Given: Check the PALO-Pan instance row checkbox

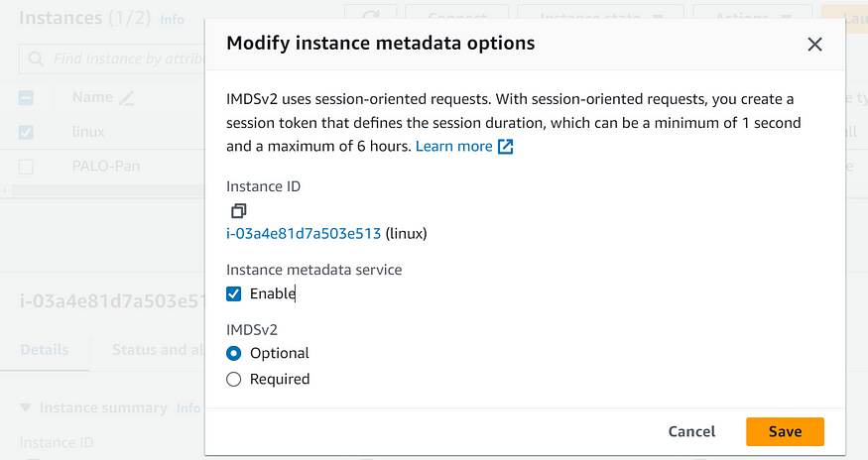Looking at the screenshot, I should (x=26, y=167).
